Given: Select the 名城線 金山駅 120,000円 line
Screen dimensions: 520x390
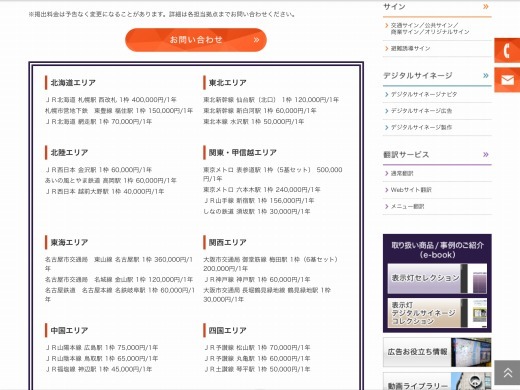Looking at the screenshot, I should 119,280.
